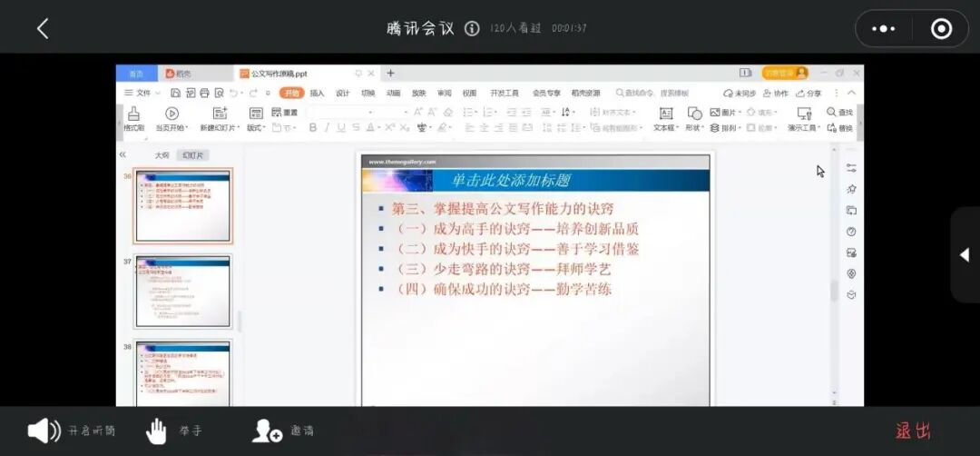
Task: Select slide 38 thumbnail
Action: [183, 373]
